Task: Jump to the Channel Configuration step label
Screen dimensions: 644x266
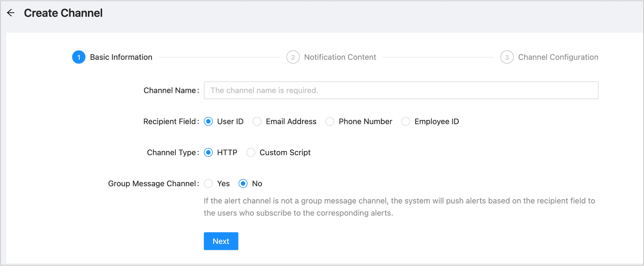Action: coord(558,57)
